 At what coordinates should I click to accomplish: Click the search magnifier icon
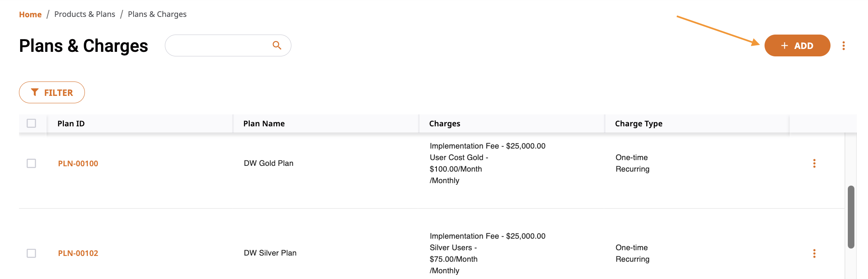click(277, 45)
